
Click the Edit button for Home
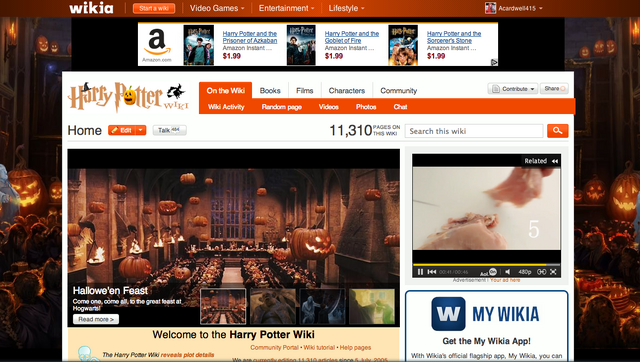coord(121,130)
